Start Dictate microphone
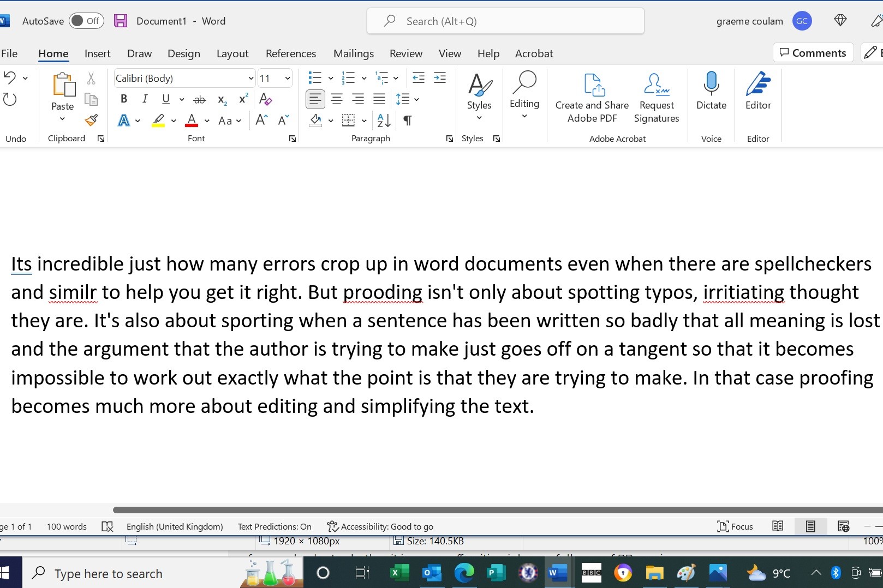Image resolution: width=883 pixels, height=588 pixels. click(711, 91)
